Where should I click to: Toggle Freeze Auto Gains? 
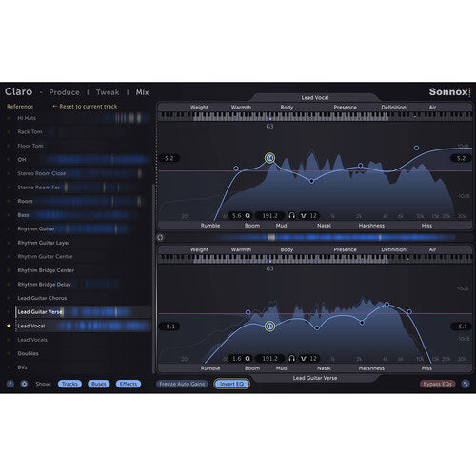click(x=182, y=384)
